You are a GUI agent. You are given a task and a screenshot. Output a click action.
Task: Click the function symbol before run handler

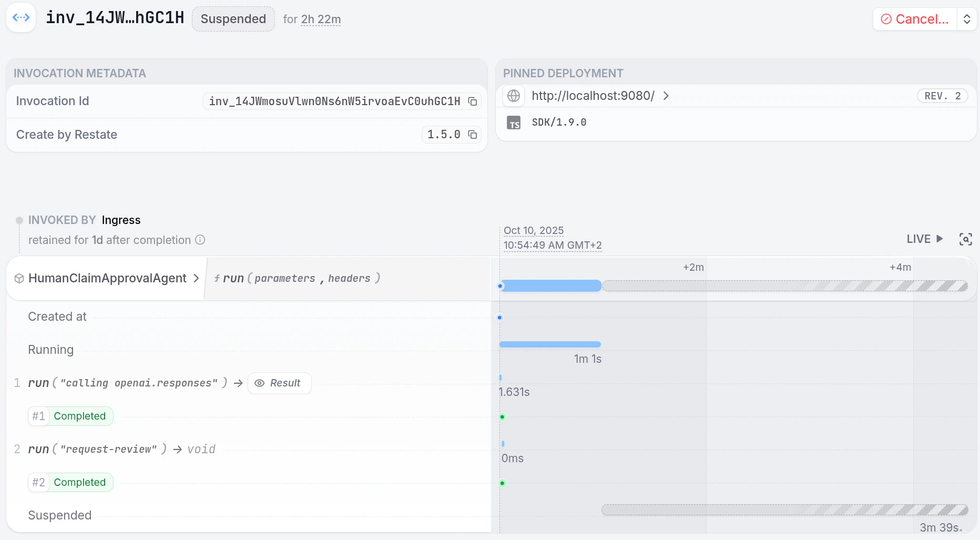[217, 278]
